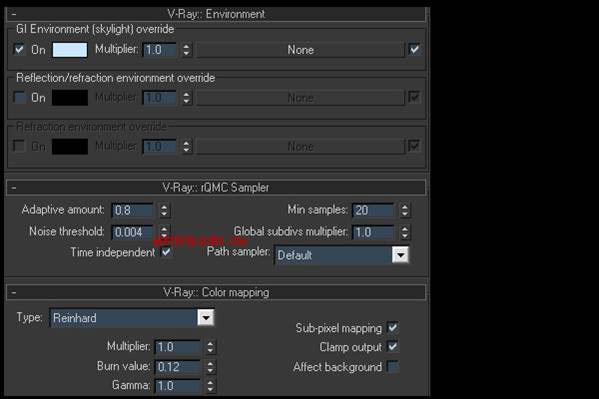Collapse the V-Ray:: Environment rollout
599x399 pixels.
(216, 14)
